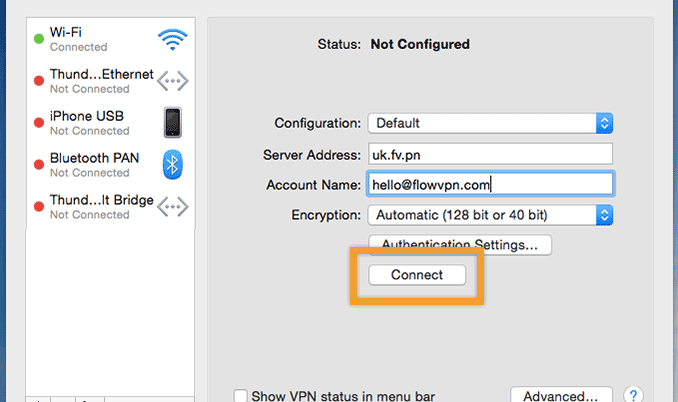The width and height of the screenshot is (678, 402).
Task: Open Authentication Settings
Action: (x=460, y=244)
